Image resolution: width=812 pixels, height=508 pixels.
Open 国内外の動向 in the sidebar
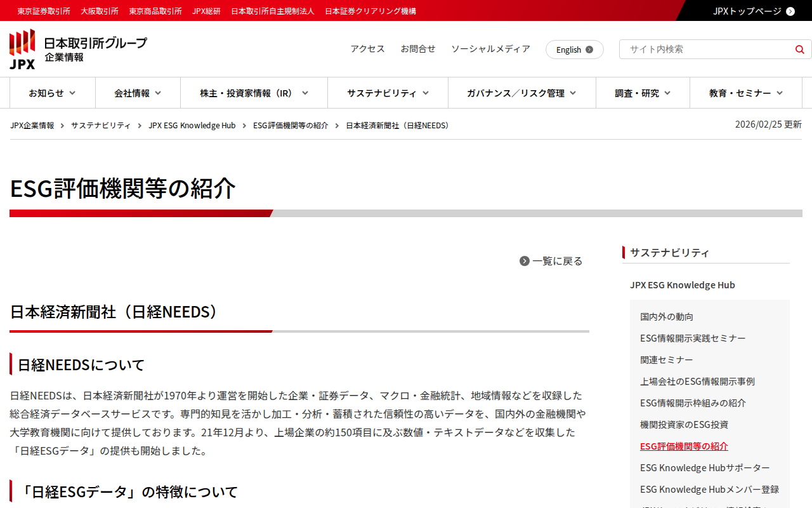coord(667,317)
